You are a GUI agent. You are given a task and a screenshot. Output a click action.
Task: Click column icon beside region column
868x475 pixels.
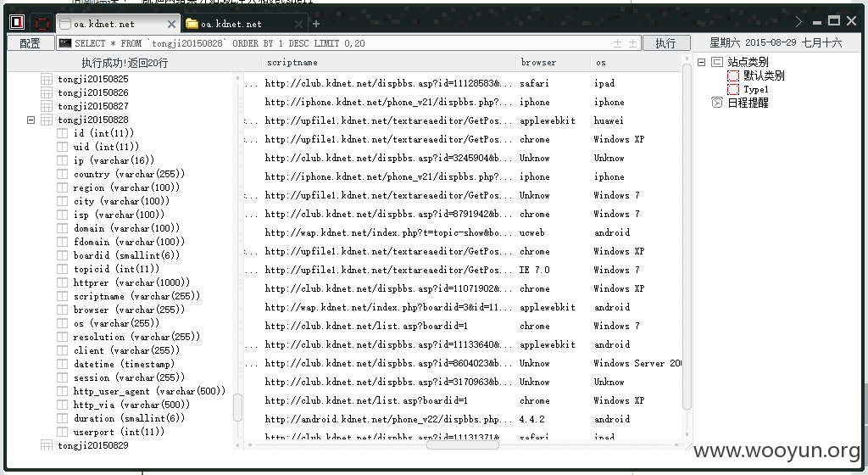point(63,187)
